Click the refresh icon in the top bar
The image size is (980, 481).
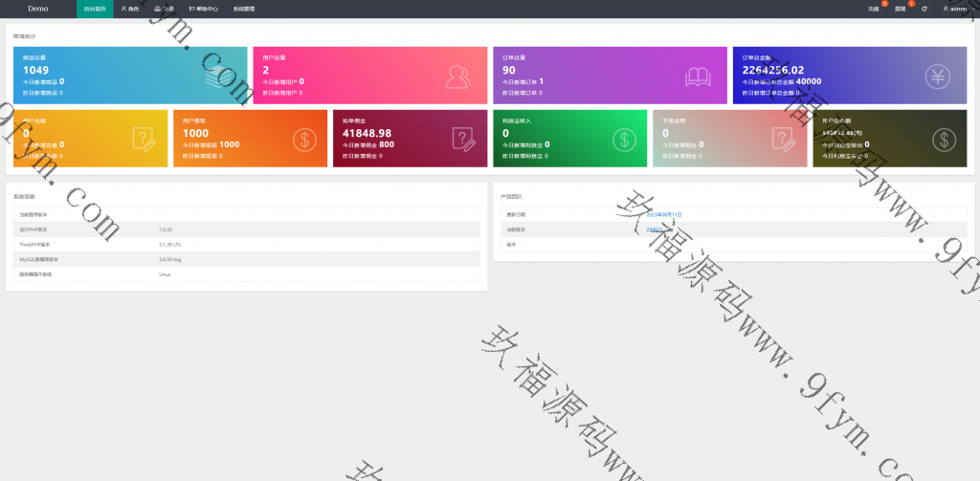click(924, 9)
